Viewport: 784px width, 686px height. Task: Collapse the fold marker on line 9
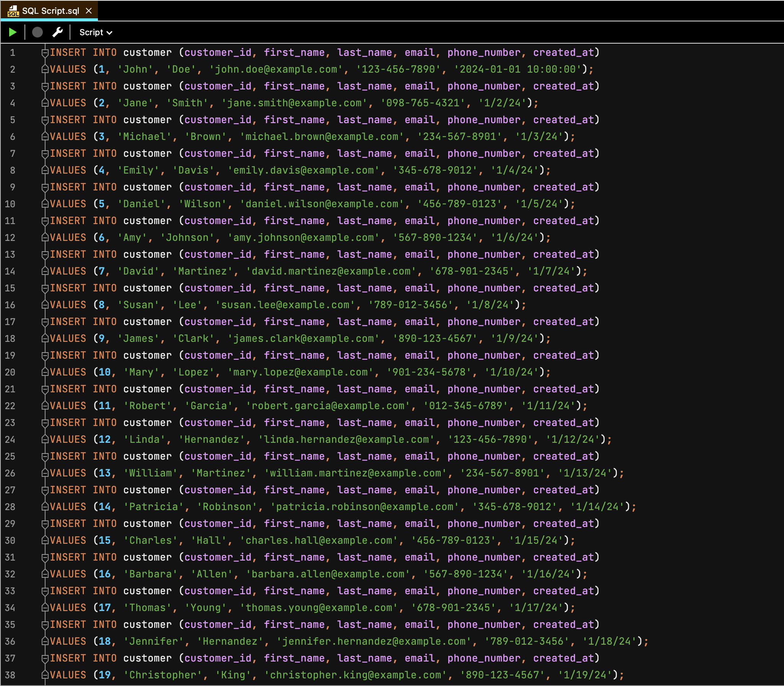(x=45, y=187)
